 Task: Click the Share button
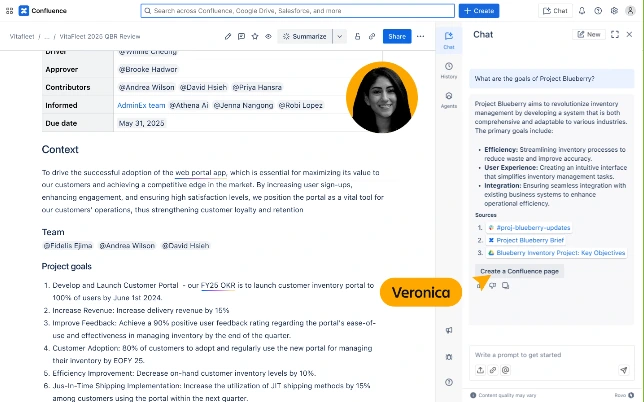pyautogui.click(x=397, y=37)
